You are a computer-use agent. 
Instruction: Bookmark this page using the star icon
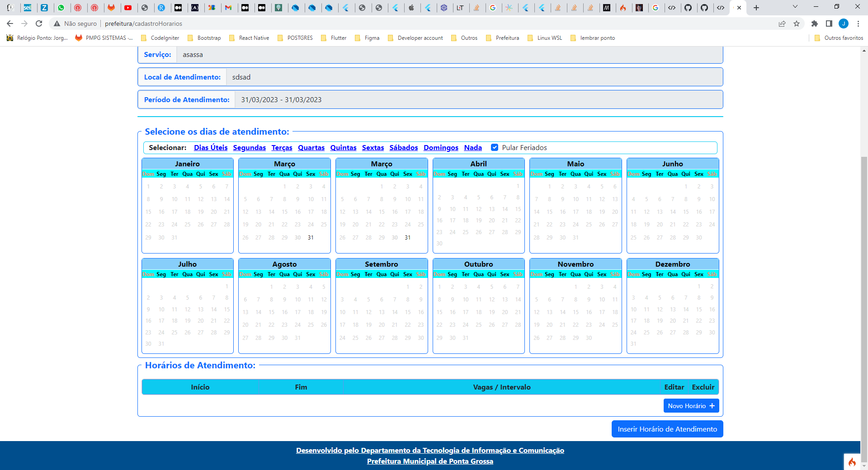(x=797, y=23)
